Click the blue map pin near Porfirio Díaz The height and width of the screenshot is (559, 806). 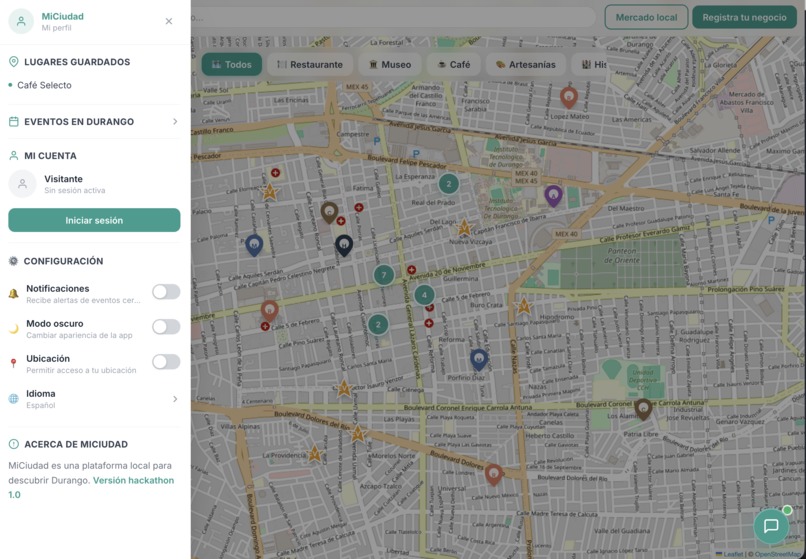pos(479,359)
